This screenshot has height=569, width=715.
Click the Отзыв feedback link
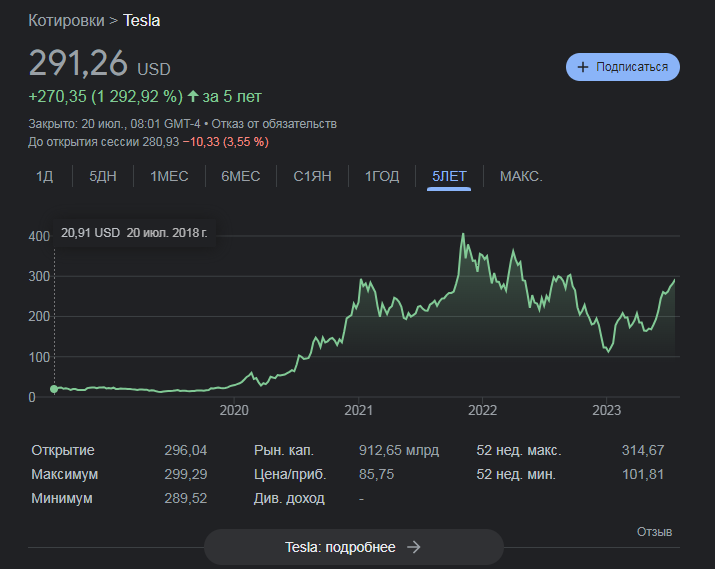[x=654, y=531]
